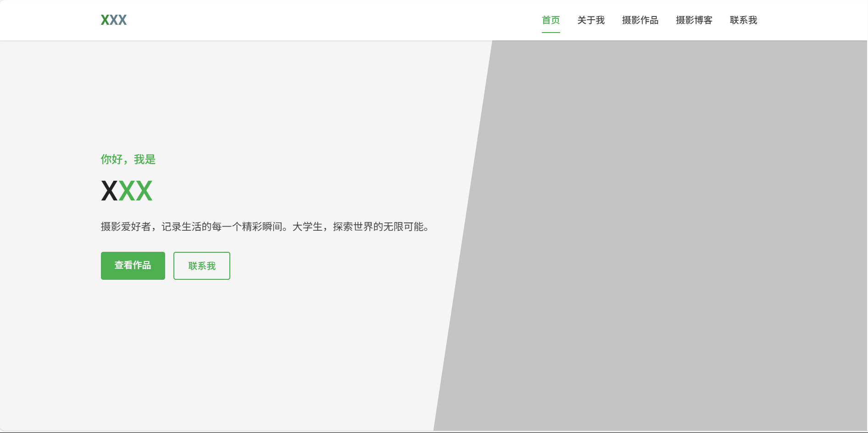Click the white header bar area

[x=344, y=20]
